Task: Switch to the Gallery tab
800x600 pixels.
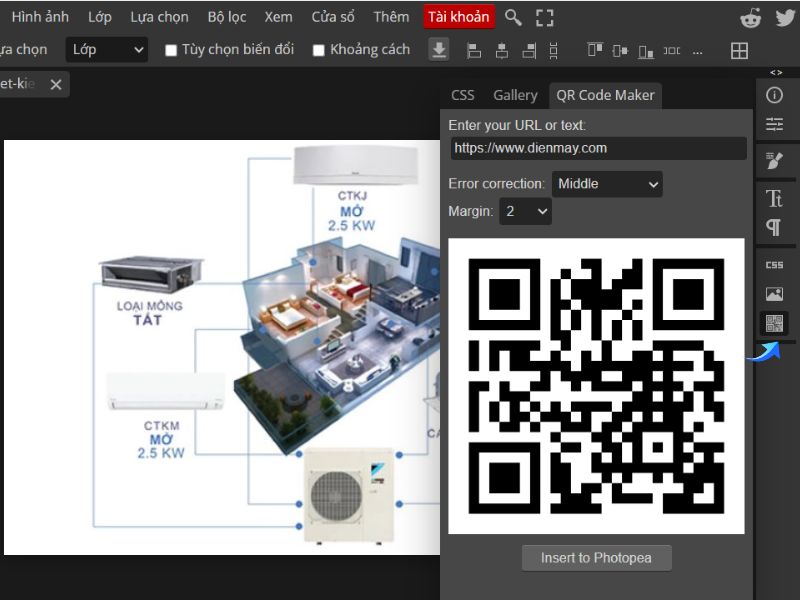Action: point(515,95)
